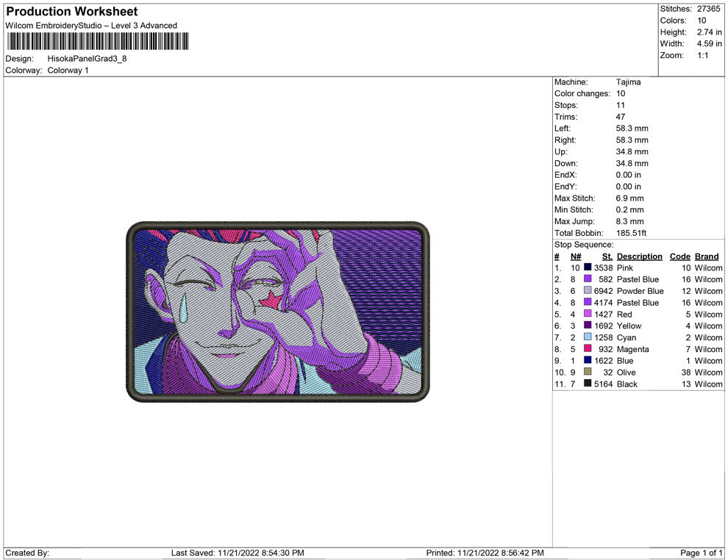Viewport: 728px width, 560px height.
Task: Click 'Last Saved: 11/21/2022 8:54:30 PM'
Action: click(x=238, y=553)
